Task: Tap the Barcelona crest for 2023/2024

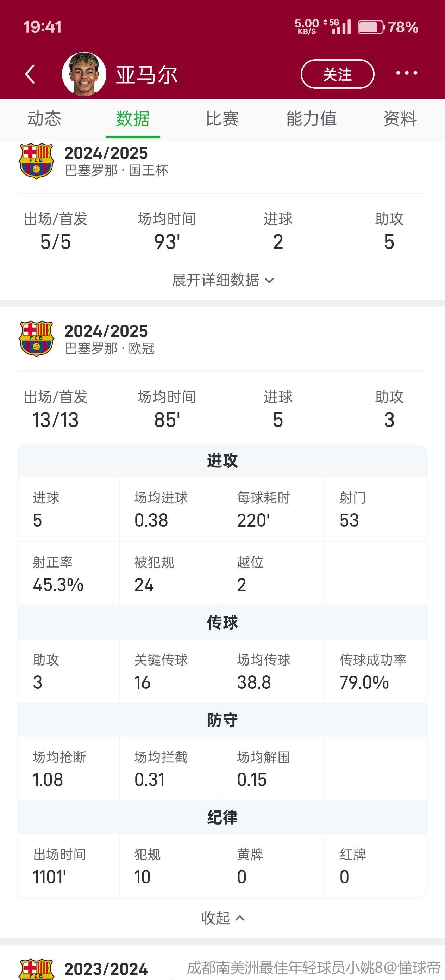Action: [x=36, y=969]
